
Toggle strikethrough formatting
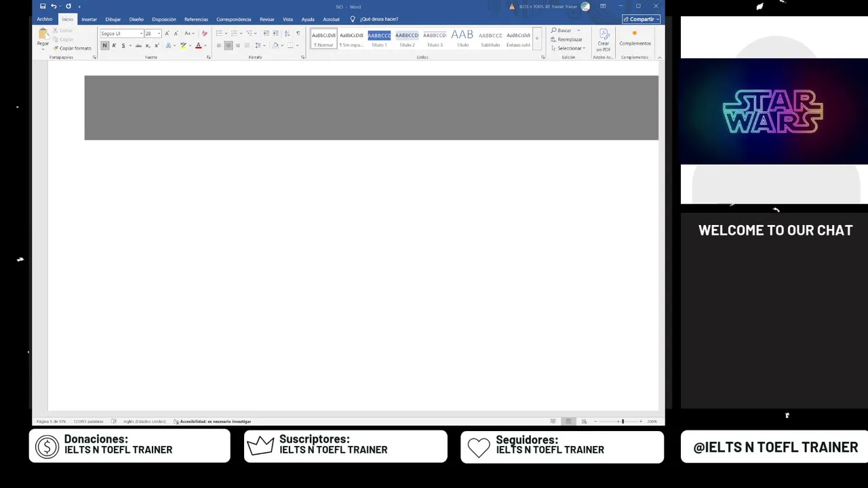click(x=138, y=45)
